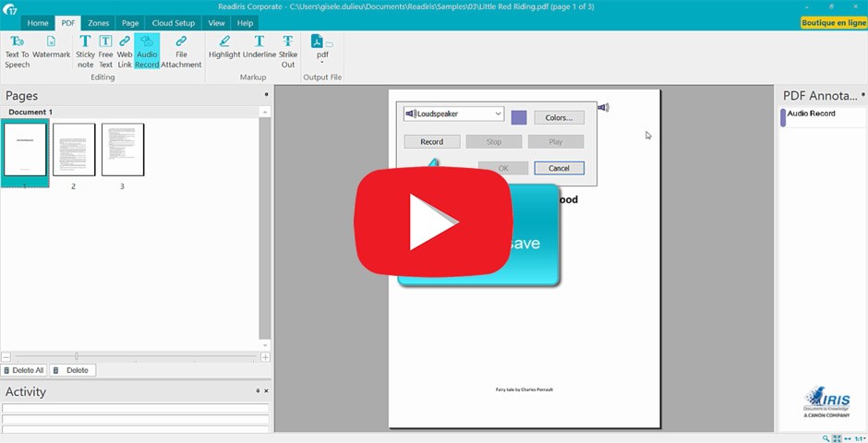
Task: Pin the Activity panel
Action: pyautogui.click(x=258, y=391)
